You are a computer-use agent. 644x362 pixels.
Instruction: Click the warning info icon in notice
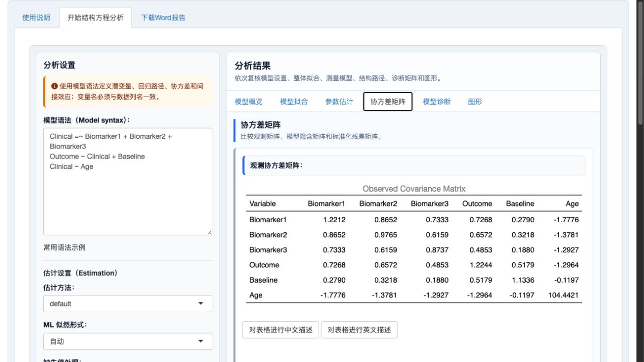pyautogui.click(x=54, y=86)
